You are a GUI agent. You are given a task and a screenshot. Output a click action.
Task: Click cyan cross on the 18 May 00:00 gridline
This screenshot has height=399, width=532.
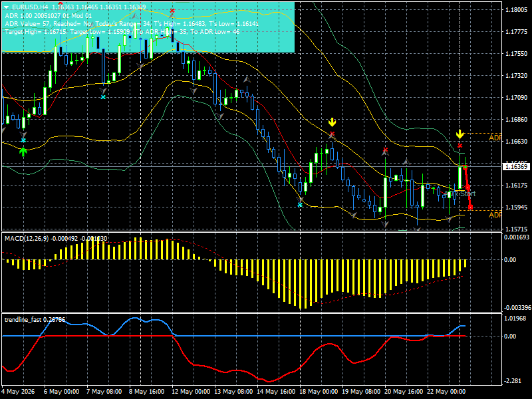300,205
